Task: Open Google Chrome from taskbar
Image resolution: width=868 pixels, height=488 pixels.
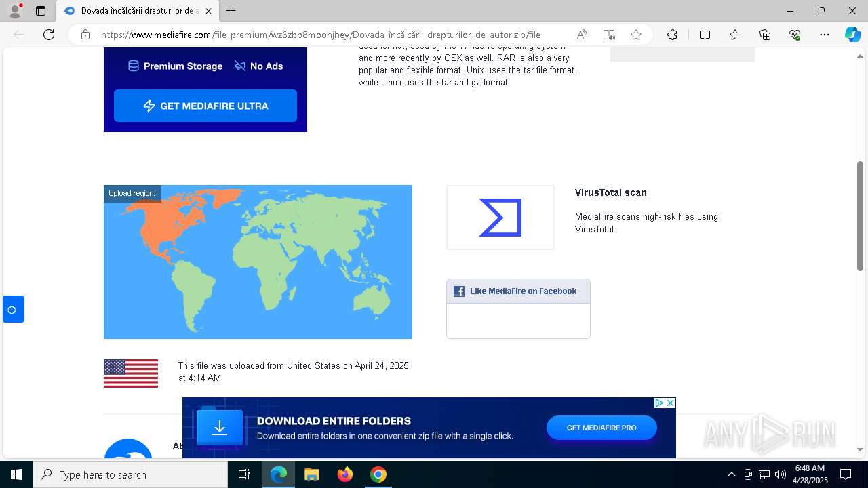Action: [x=378, y=474]
